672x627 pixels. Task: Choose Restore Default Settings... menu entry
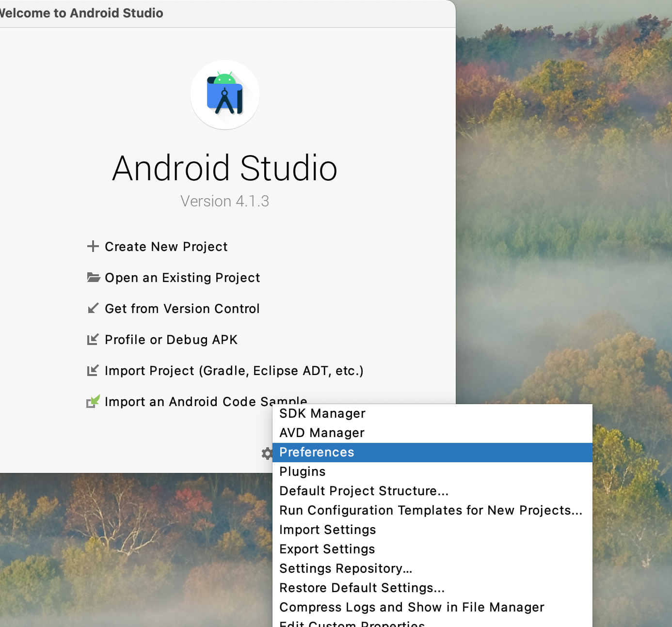[x=432, y=588]
